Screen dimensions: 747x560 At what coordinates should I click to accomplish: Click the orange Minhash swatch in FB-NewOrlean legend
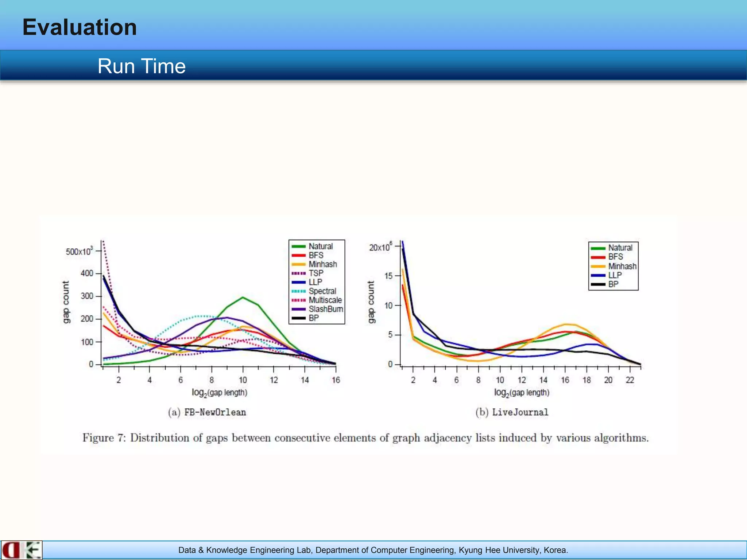point(298,264)
